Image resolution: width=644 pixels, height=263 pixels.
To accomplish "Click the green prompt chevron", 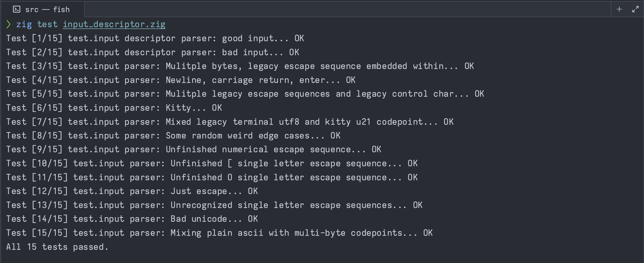I will point(8,24).
